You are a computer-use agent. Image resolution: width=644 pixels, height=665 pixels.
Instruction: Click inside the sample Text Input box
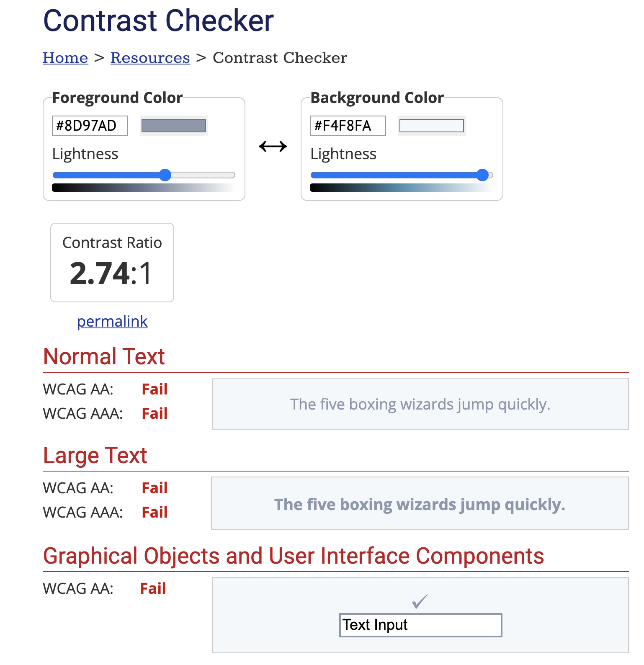[x=420, y=625]
